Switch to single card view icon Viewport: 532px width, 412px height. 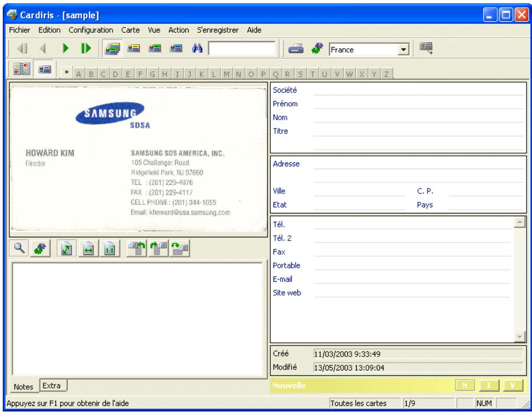tap(44, 69)
